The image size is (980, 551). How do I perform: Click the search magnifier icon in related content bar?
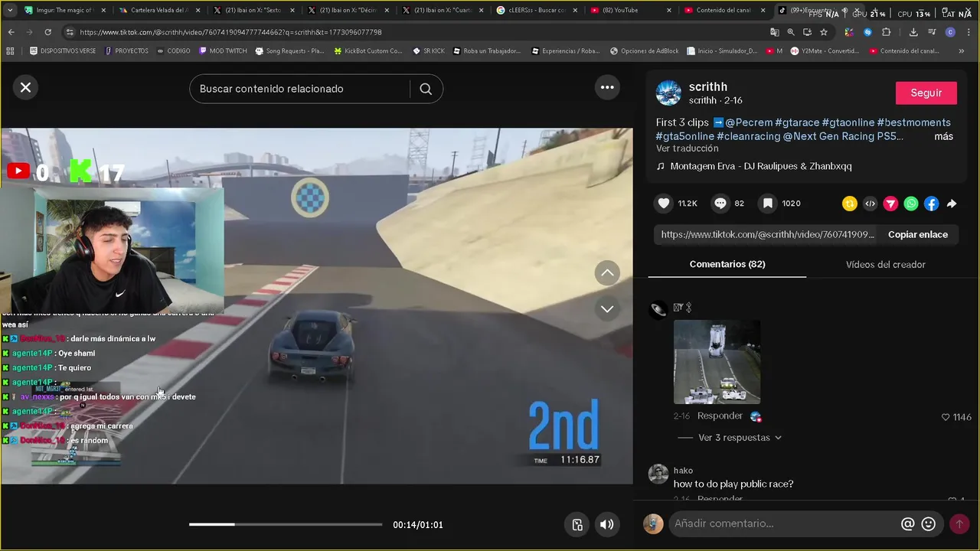[x=426, y=89]
